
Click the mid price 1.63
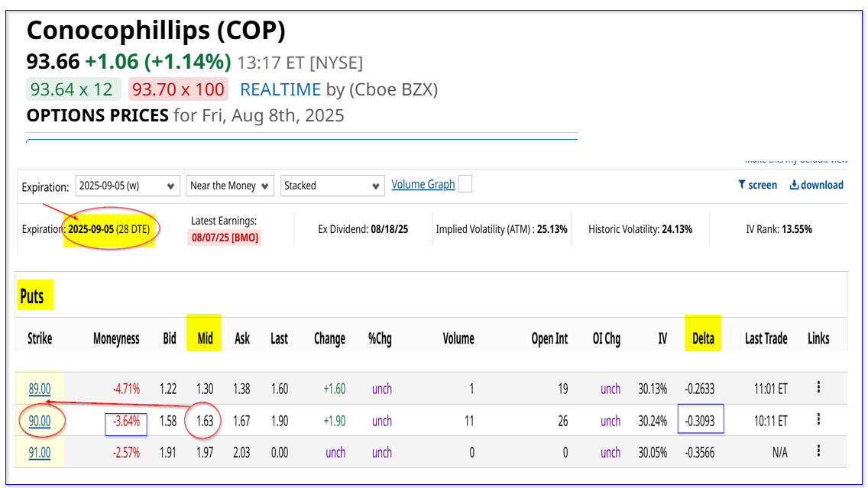[205, 421]
